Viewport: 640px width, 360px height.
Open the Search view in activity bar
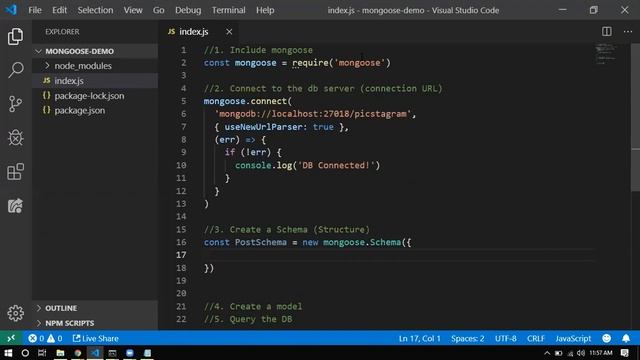(x=16, y=70)
